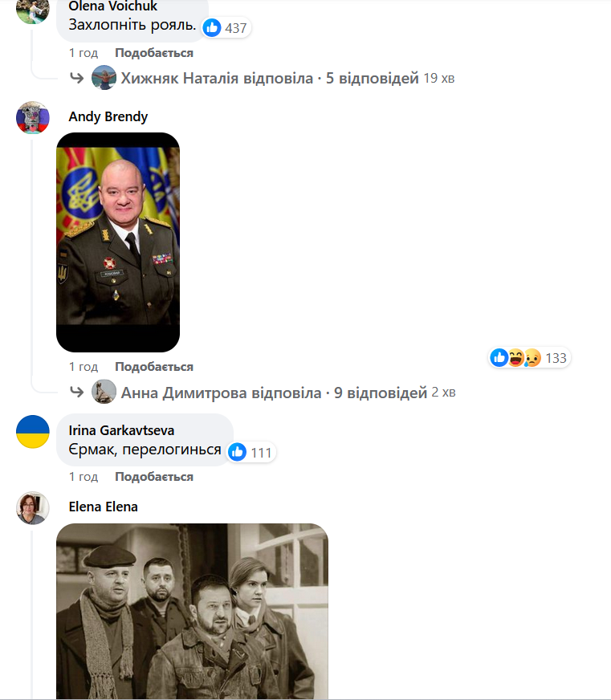611x700 pixels.
Task: Open Andy Brendy's profile name link
Action: point(108,116)
